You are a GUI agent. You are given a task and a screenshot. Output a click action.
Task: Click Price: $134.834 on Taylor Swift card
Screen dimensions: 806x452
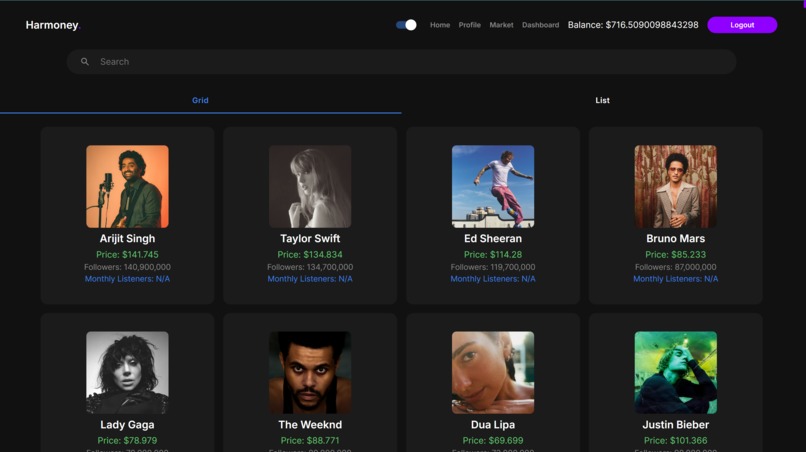pyautogui.click(x=310, y=255)
